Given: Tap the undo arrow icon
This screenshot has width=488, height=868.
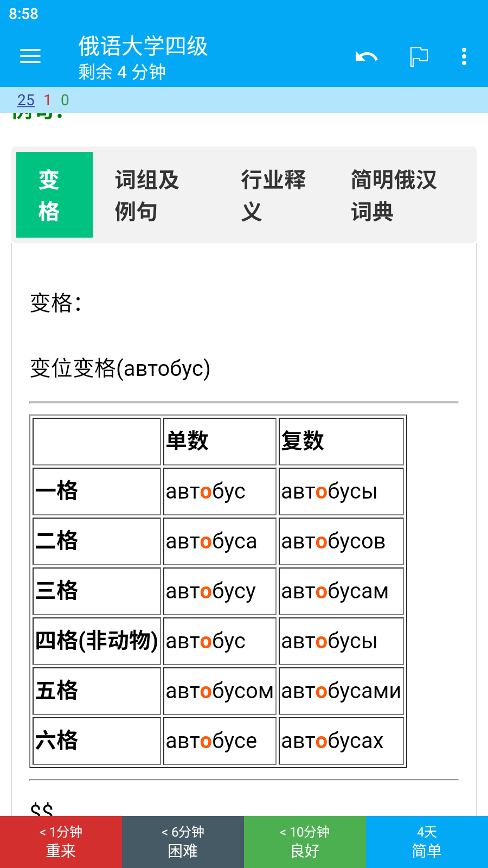Looking at the screenshot, I should coord(367,56).
